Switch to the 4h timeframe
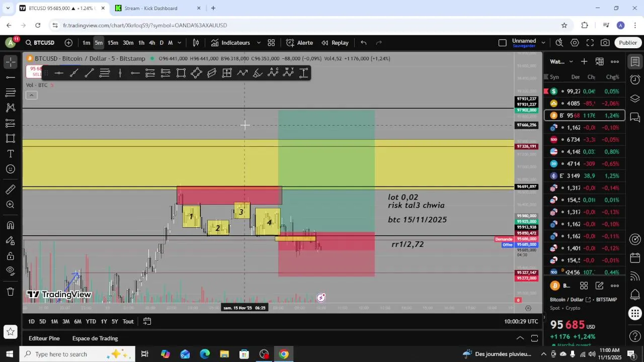 point(152,43)
